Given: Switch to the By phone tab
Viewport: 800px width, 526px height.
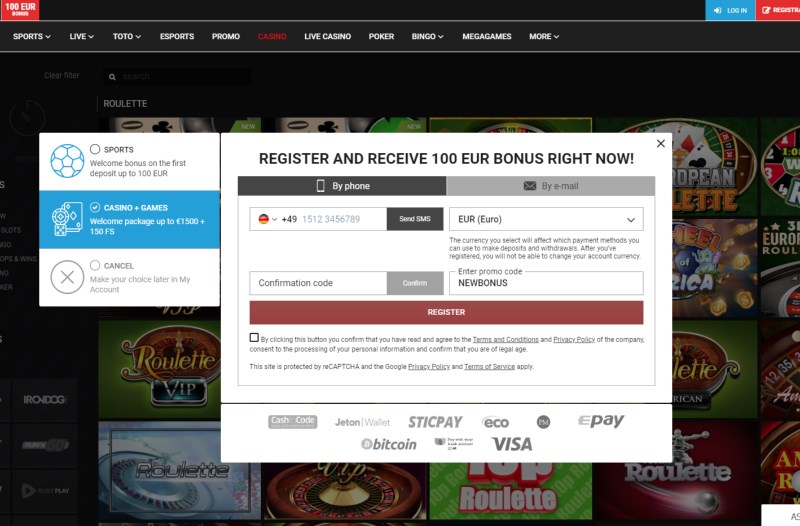Looking at the screenshot, I should (x=342, y=186).
